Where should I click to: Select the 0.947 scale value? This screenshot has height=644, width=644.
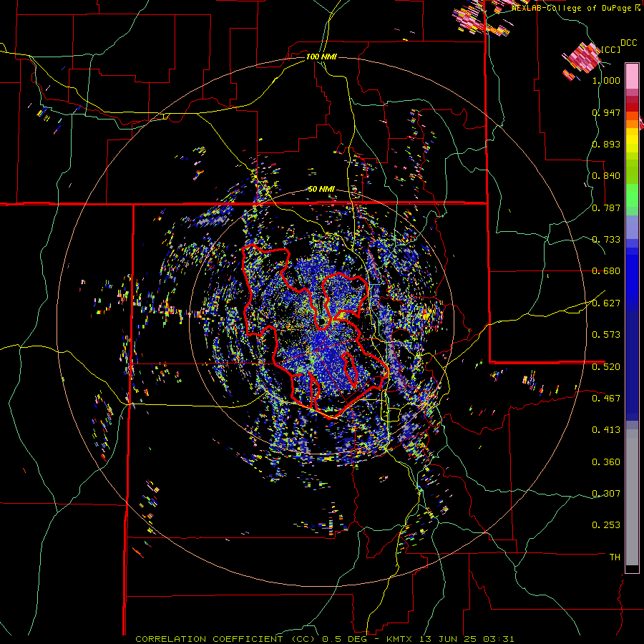tap(606, 112)
